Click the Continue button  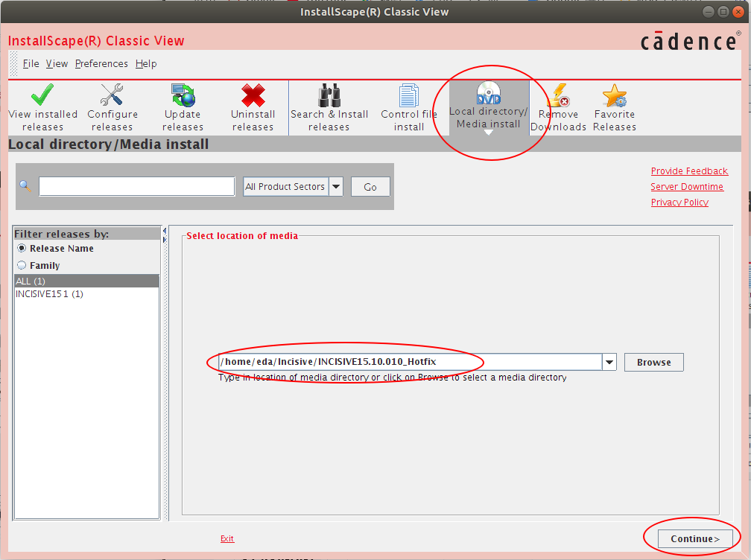tap(695, 539)
